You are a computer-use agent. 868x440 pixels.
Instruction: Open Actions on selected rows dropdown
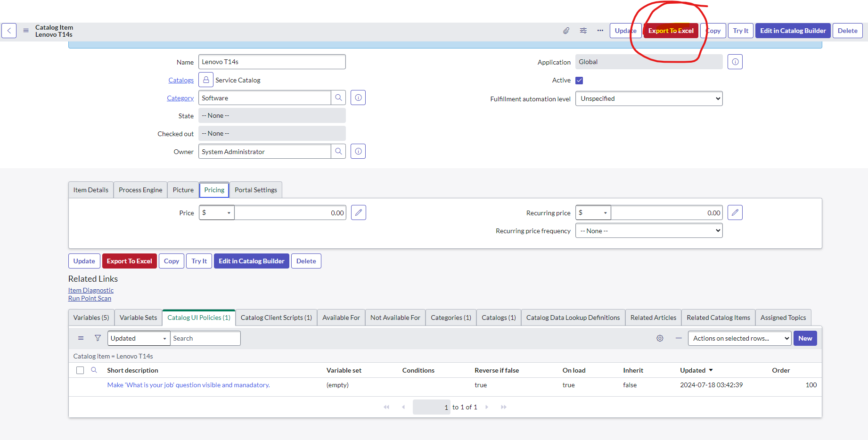pos(739,338)
